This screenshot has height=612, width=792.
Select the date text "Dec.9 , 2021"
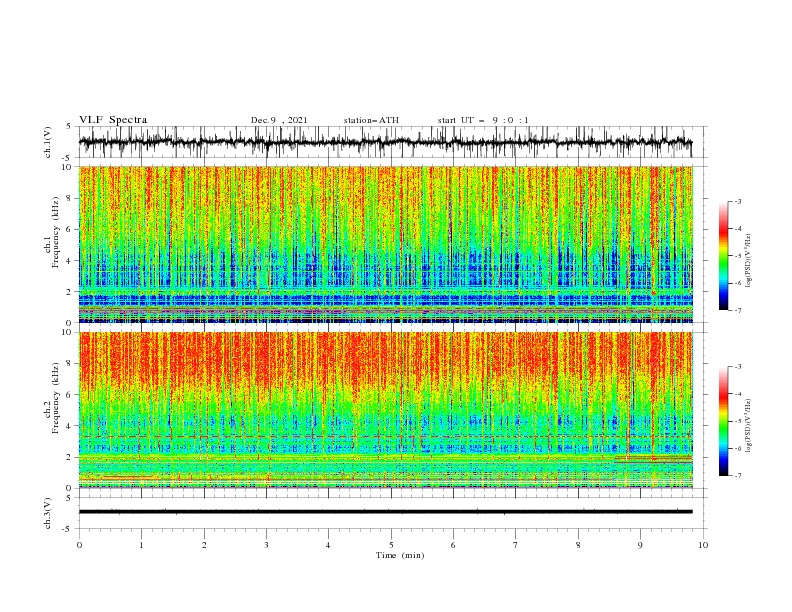[x=279, y=120]
